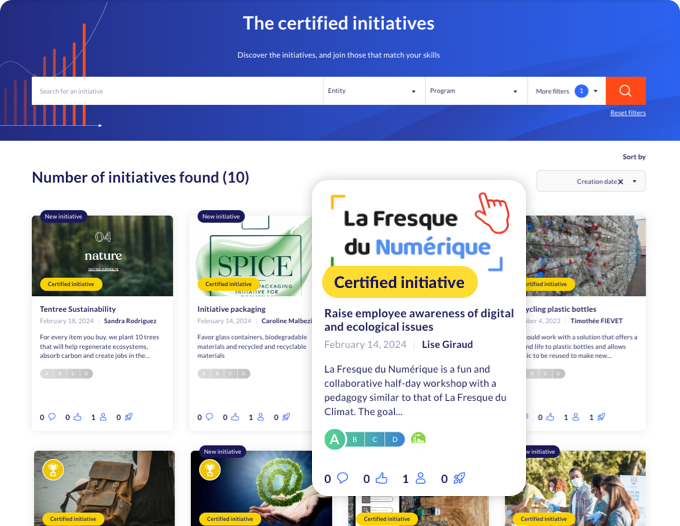Click comment icon on Tentree Sustainability card
The image size is (680, 526).
coord(52,417)
